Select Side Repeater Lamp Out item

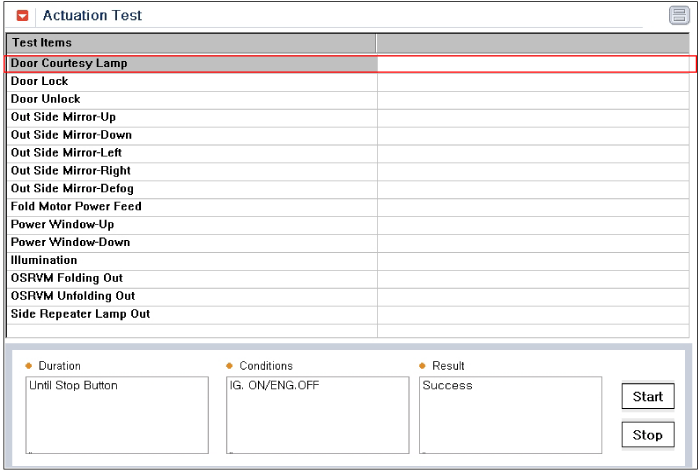[348, 315]
